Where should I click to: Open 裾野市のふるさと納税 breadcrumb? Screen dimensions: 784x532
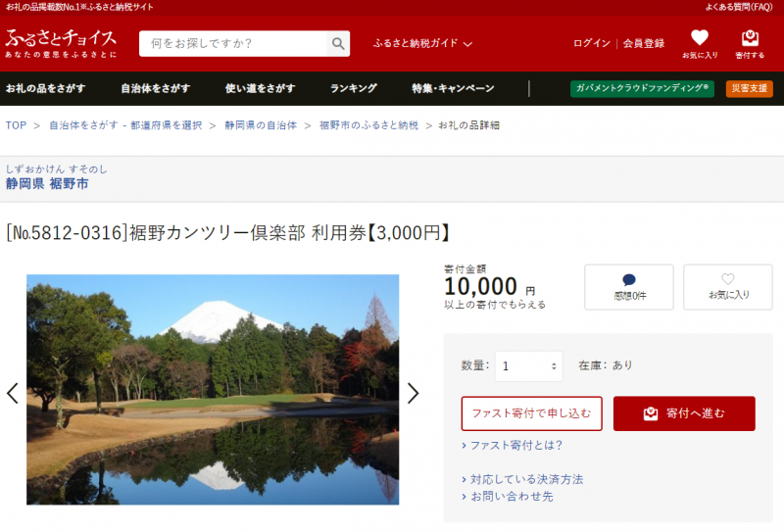click(x=369, y=125)
